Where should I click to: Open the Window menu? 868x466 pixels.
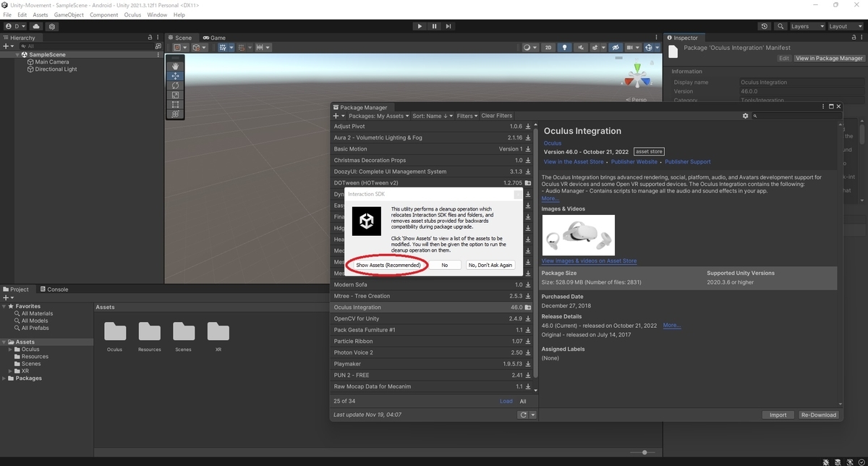[157, 14]
